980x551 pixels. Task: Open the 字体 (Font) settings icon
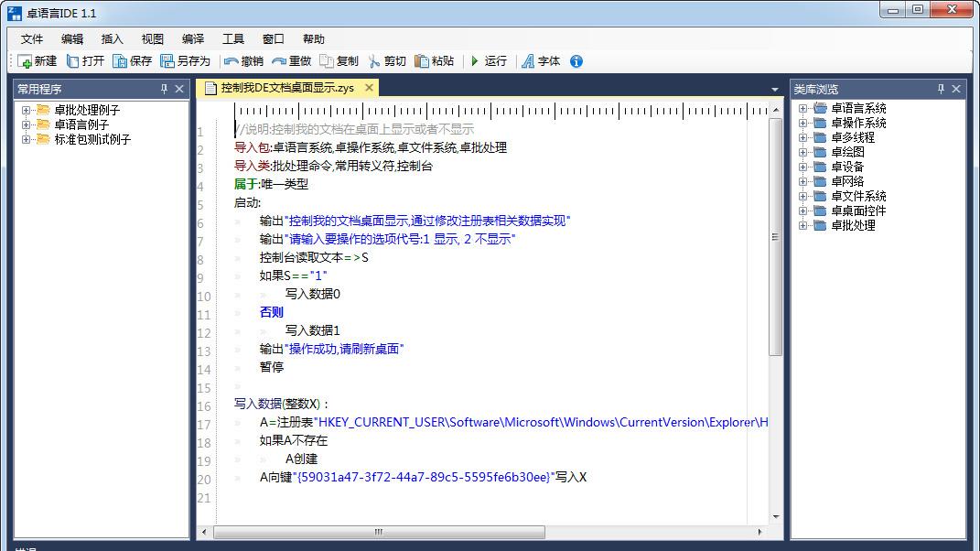[528, 61]
